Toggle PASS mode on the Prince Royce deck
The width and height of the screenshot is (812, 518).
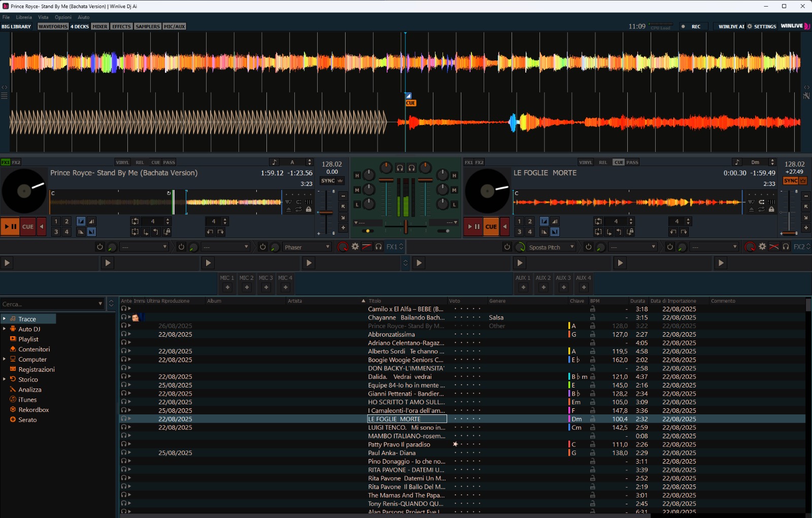tap(169, 163)
